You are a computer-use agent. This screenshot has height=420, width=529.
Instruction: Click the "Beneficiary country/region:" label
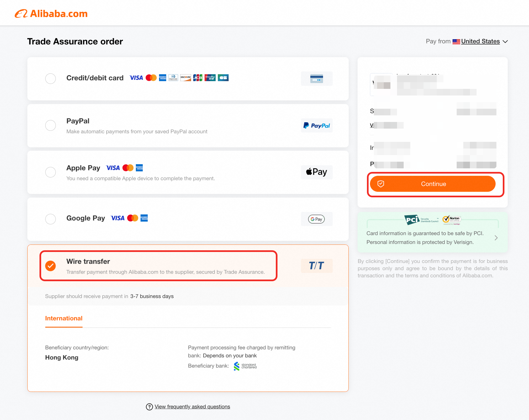pos(77,348)
